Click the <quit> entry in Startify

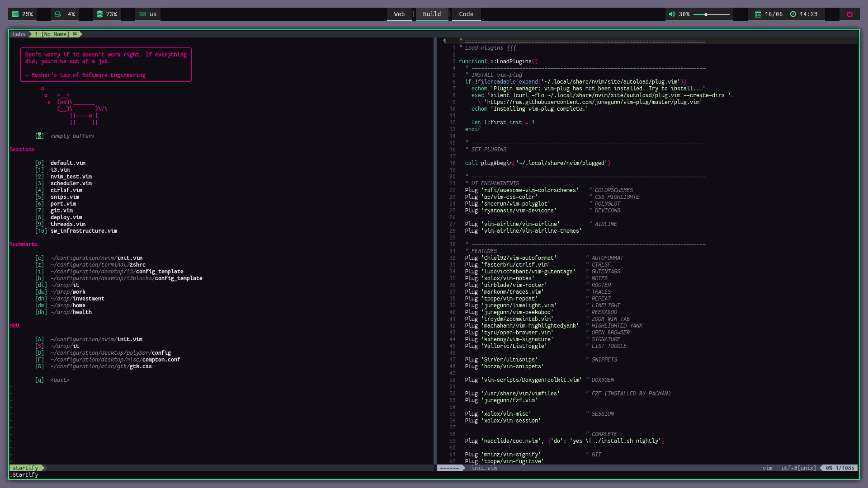coord(60,380)
